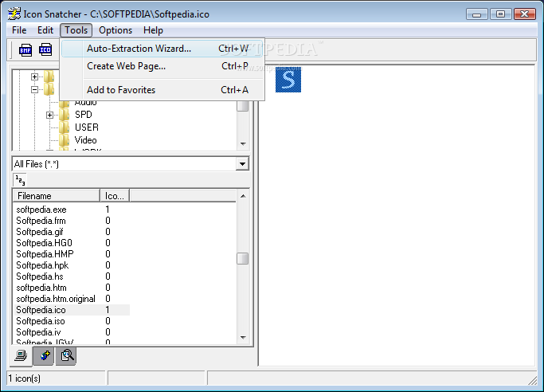Open the Options menu
Viewport: 544px width, 392px height.
click(x=115, y=30)
